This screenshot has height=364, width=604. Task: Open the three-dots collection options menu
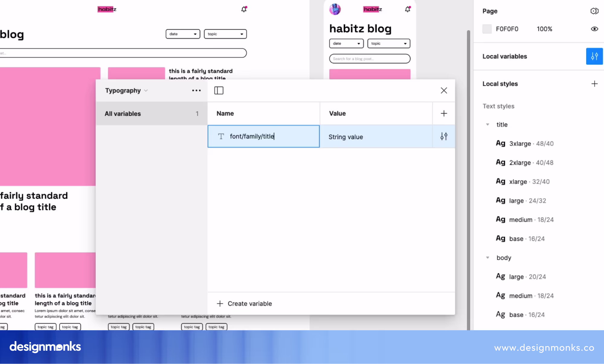(x=196, y=91)
